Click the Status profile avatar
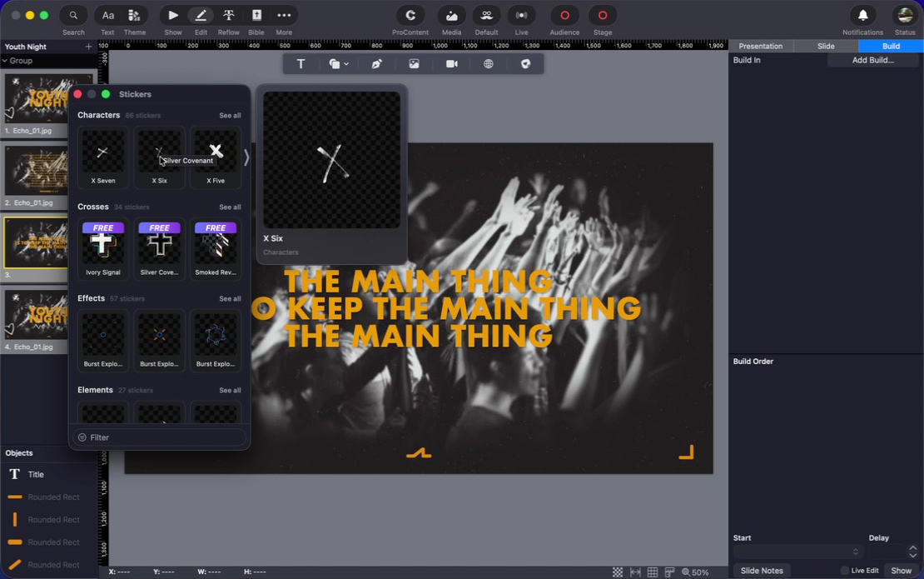 905,15
